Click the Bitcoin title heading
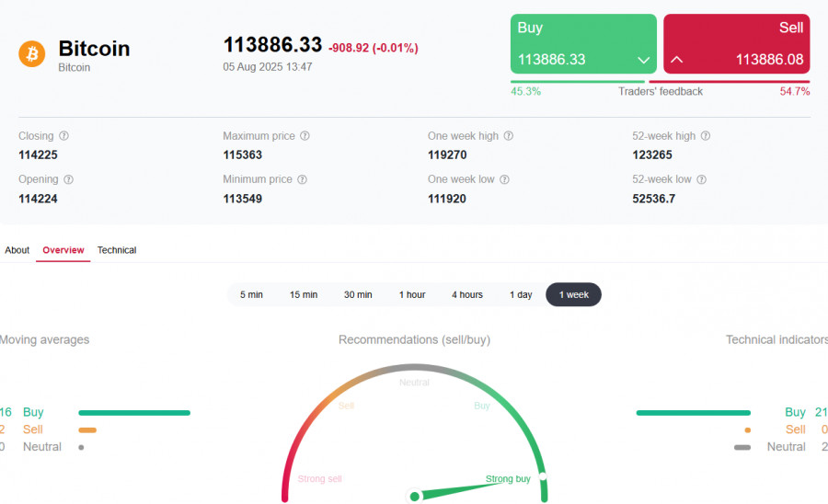The image size is (828, 504). [x=94, y=49]
